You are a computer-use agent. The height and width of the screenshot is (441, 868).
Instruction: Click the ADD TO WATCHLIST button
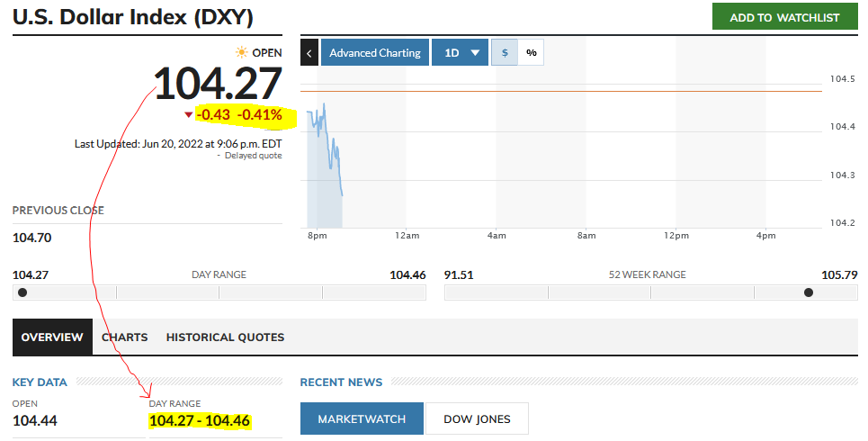pyautogui.click(x=785, y=16)
